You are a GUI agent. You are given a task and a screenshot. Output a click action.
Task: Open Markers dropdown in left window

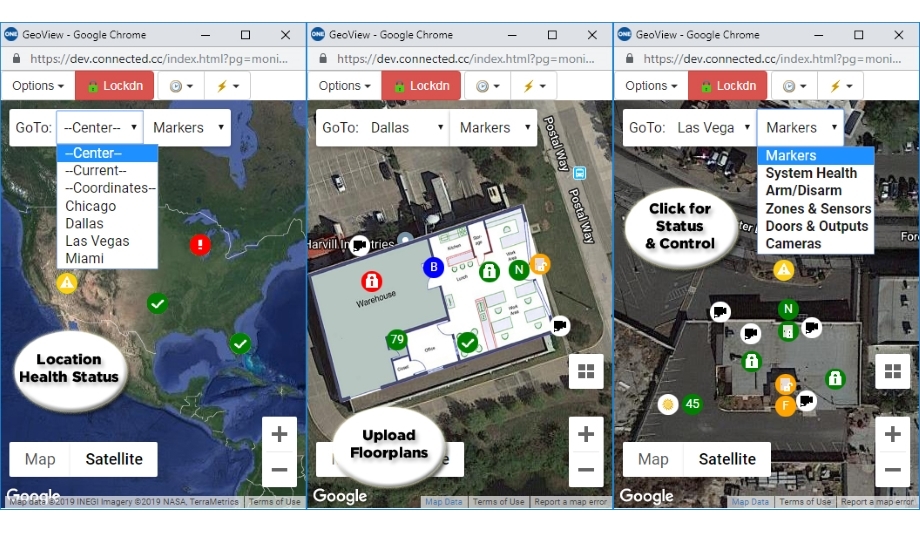click(188, 127)
